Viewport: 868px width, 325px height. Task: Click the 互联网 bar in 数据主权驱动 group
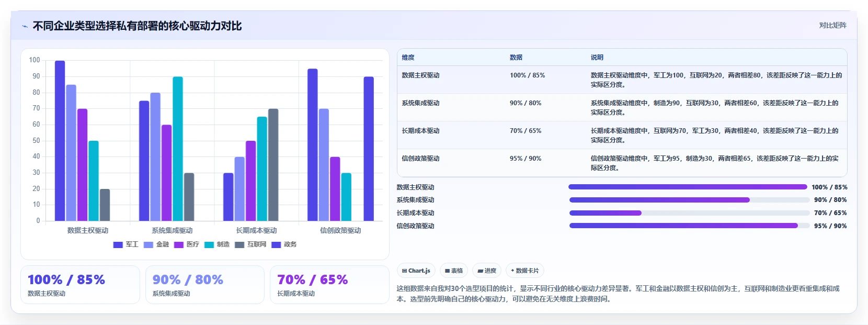[105, 205]
